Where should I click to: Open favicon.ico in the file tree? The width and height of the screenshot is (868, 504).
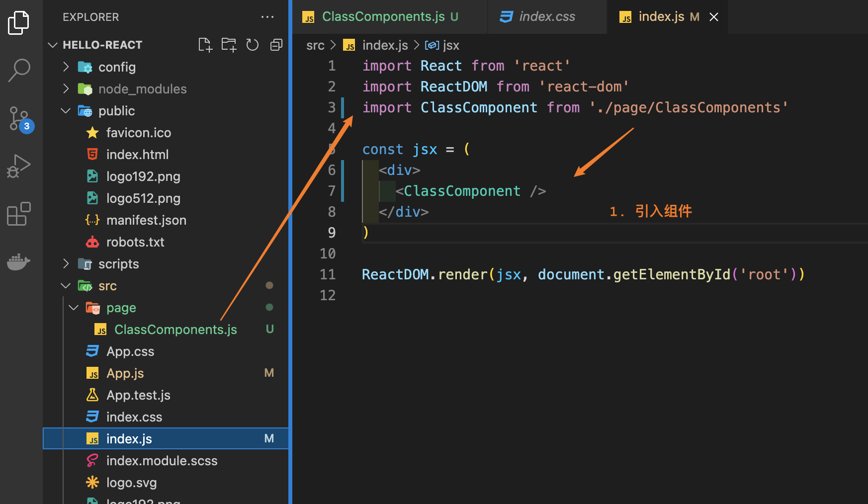click(x=138, y=133)
